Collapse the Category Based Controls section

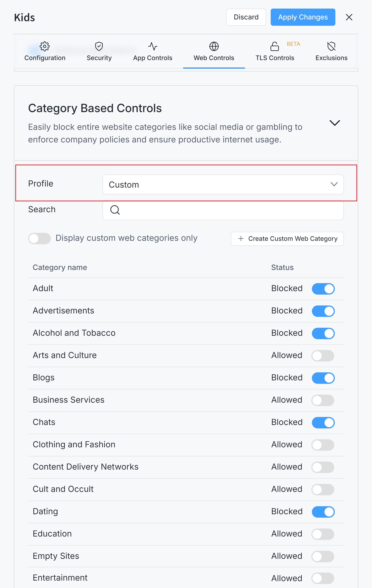pos(335,123)
